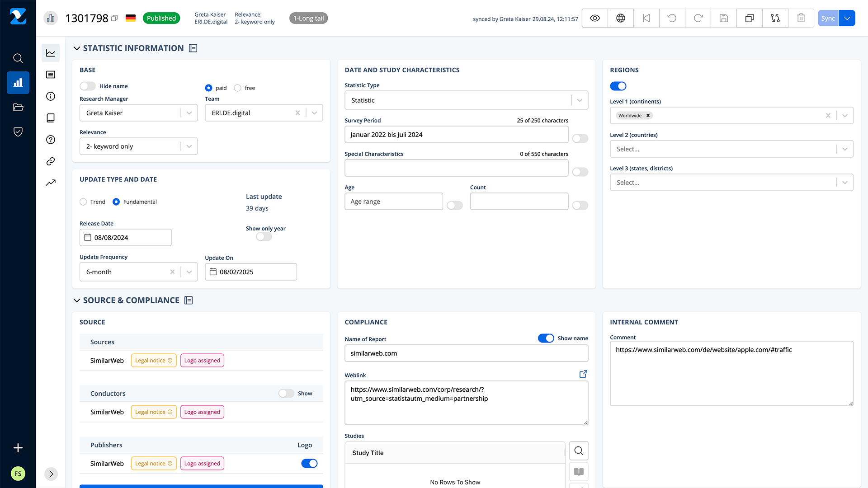Collapse the SOURCE & COMPLIANCE section

(x=76, y=300)
